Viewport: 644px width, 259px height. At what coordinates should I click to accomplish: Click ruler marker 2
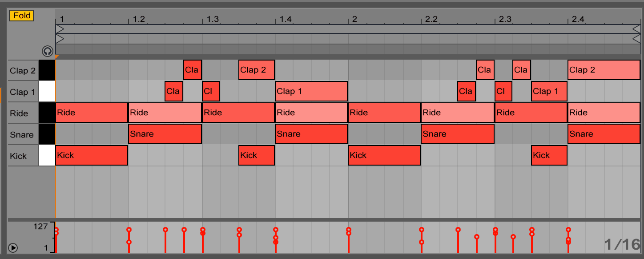click(354, 19)
